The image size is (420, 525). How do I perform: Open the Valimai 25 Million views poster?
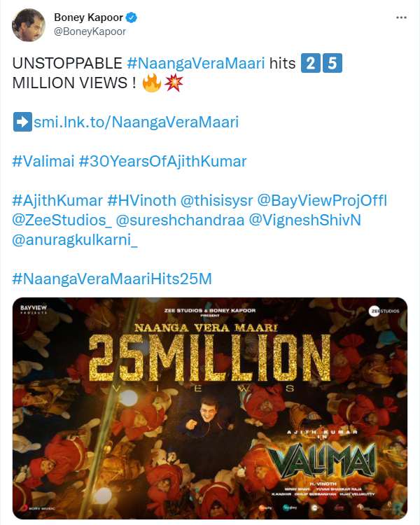coord(210,408)
